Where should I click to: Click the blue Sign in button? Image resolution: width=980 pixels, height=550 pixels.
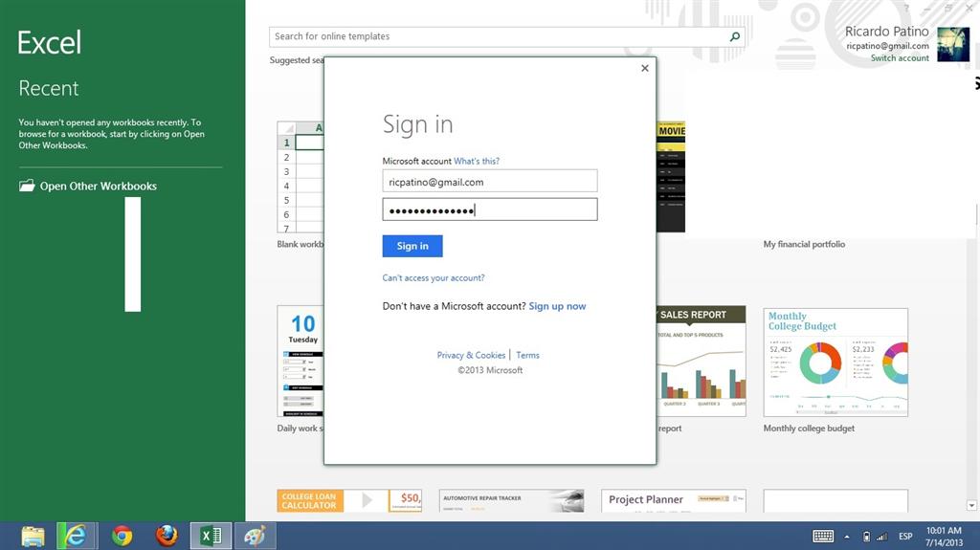point(412,246)
